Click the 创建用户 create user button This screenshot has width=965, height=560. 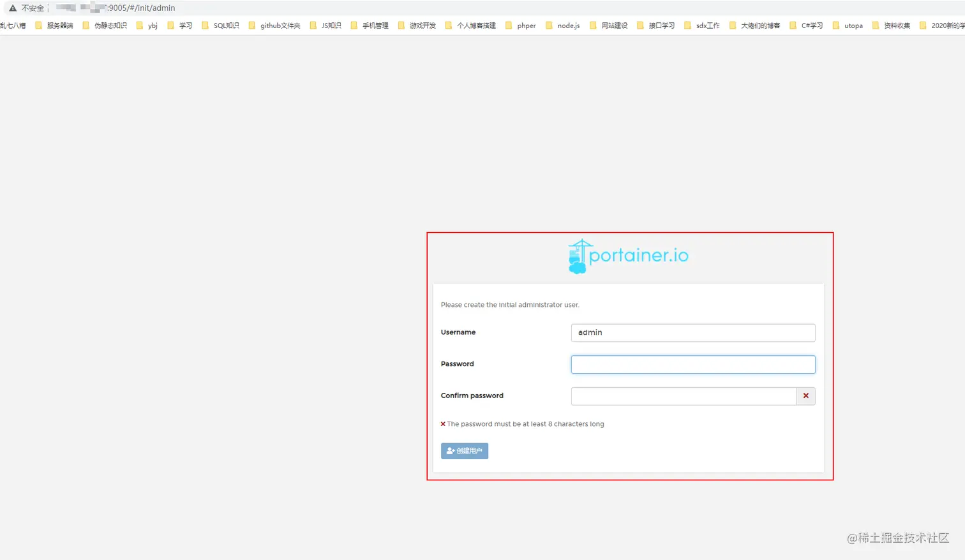465,451
